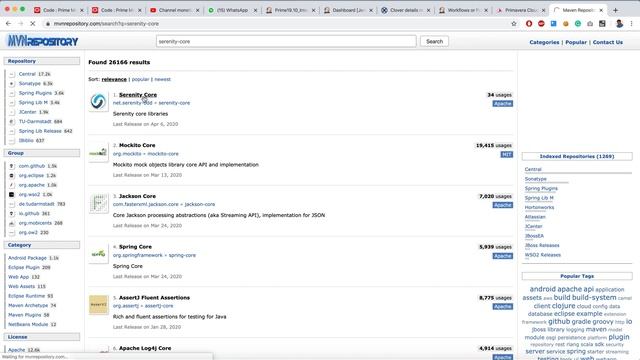640x360 pixels.
Task: Filter by org.eclipse group
Action: click(x=31, y=176)
